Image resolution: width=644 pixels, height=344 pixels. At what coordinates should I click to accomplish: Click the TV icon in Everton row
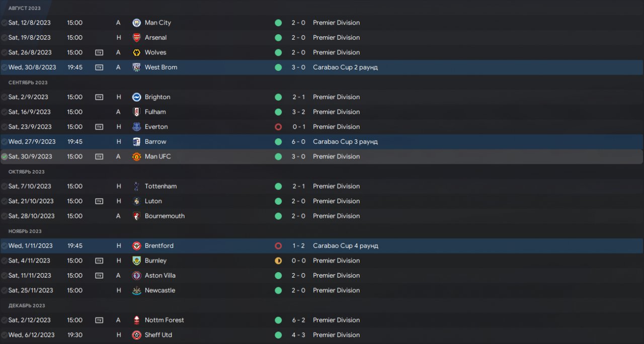tap(99, 127)
